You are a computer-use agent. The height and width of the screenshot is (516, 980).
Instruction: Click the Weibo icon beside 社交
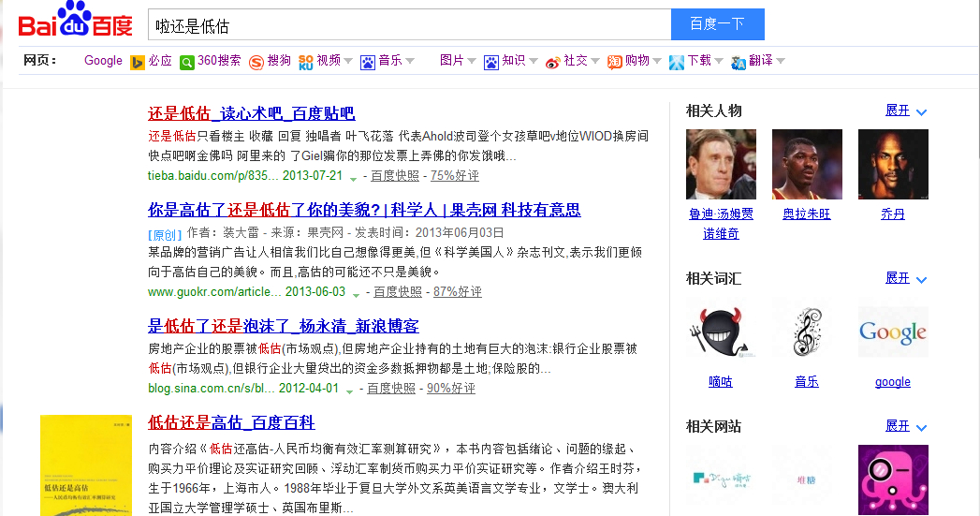point(552,62)
